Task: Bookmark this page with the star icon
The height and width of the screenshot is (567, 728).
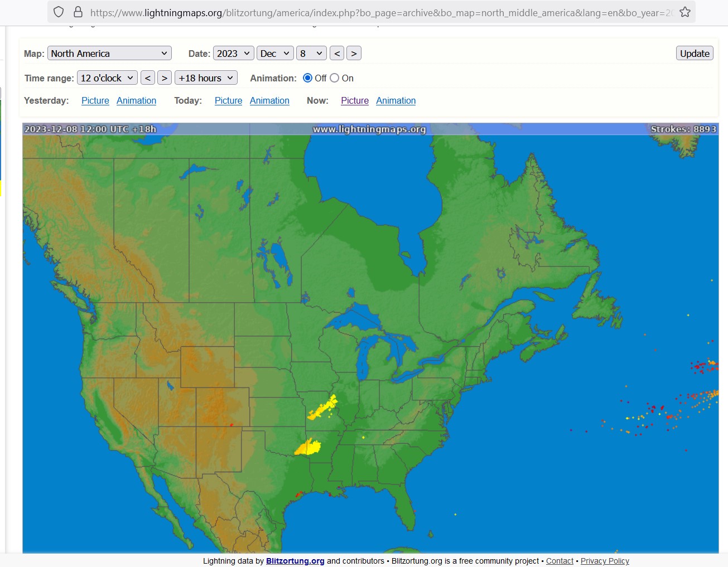Action: pos(685,12)
